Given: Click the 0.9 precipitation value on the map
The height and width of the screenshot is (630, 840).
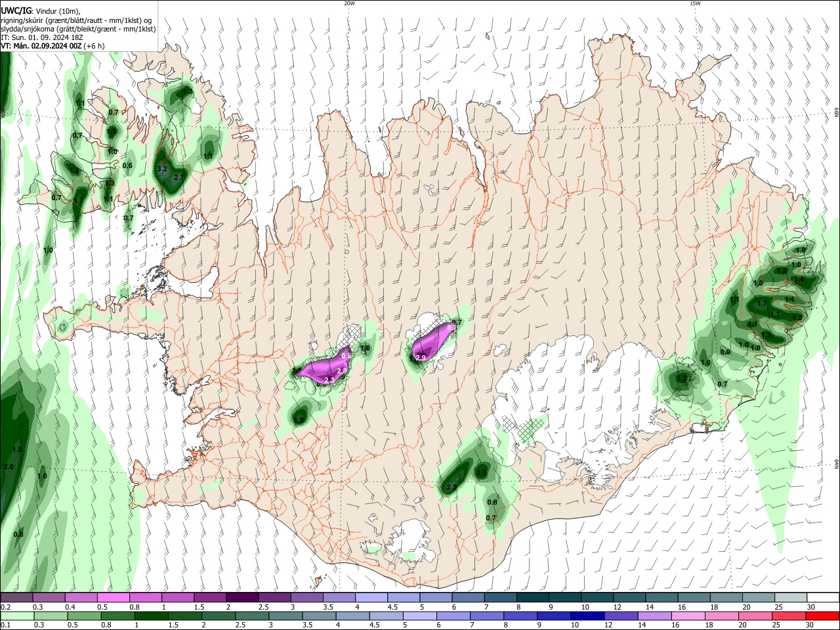Looking at the screenshot, I should (725, 352).
